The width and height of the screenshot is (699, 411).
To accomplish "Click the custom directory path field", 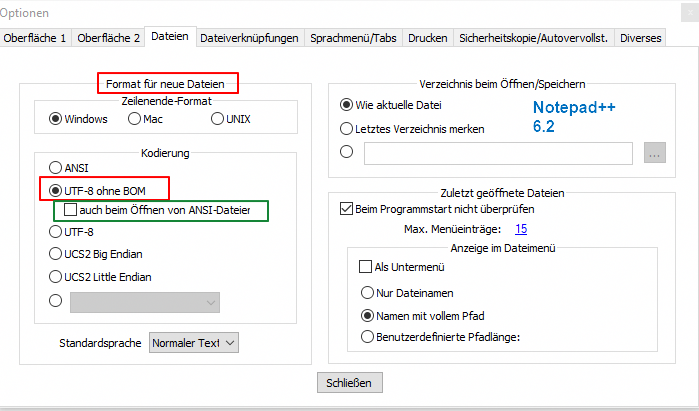I will [498, 153].
